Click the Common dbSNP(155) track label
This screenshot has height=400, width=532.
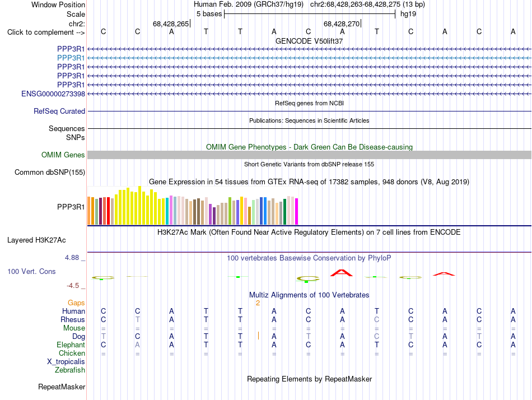[49, 173]
